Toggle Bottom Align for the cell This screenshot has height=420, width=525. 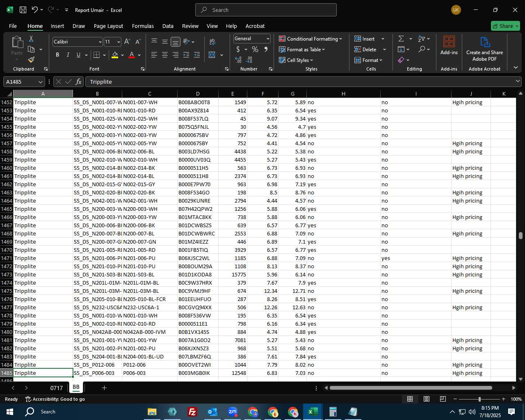click(x=176, y=42)
